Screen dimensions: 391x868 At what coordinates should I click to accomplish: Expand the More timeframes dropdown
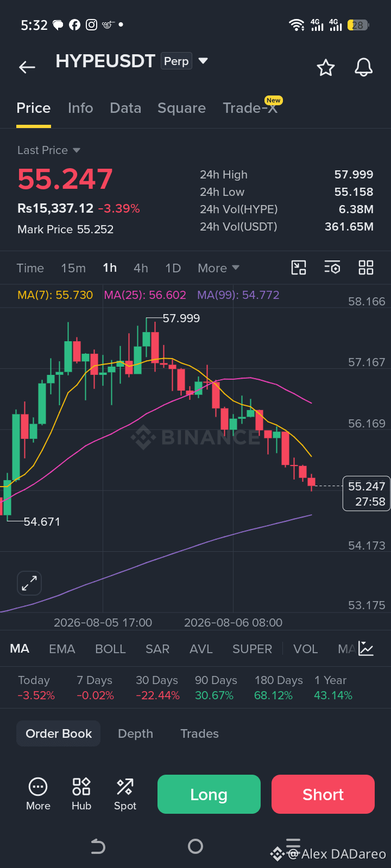click(x=218, y=268)
